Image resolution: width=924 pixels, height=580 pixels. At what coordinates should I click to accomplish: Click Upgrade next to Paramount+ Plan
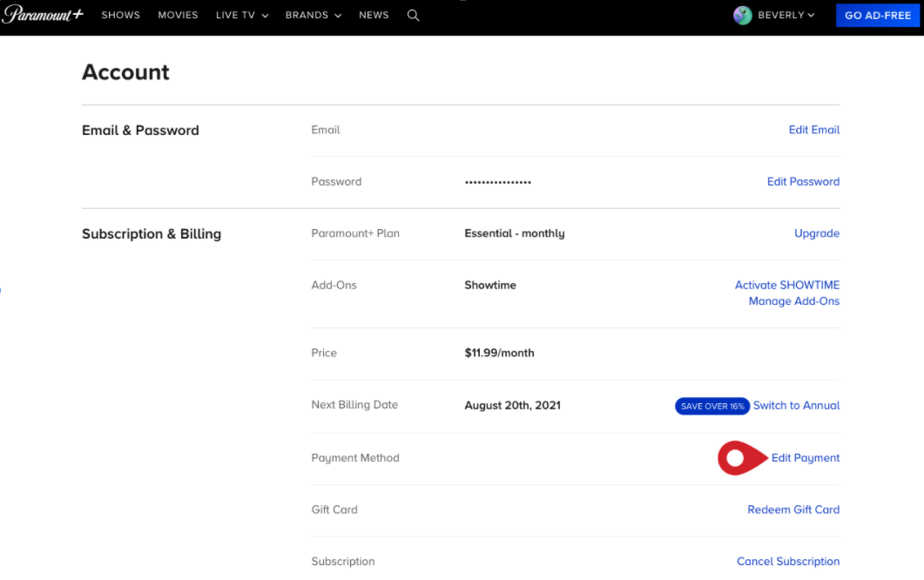816,233
